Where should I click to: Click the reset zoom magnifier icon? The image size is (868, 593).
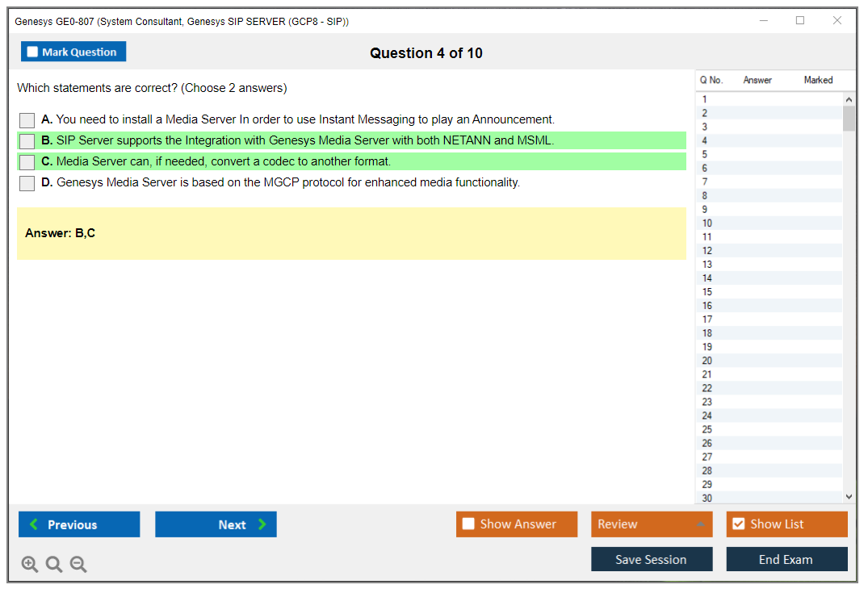(x=54, y=565)
